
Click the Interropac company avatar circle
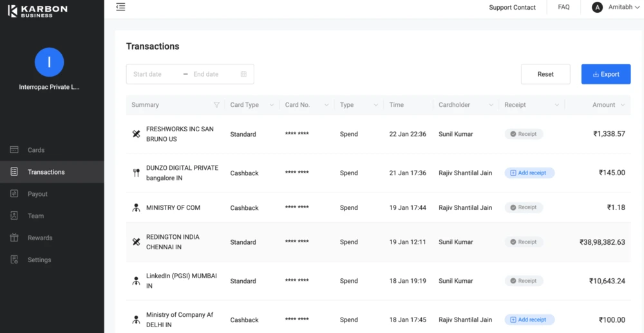50,62
